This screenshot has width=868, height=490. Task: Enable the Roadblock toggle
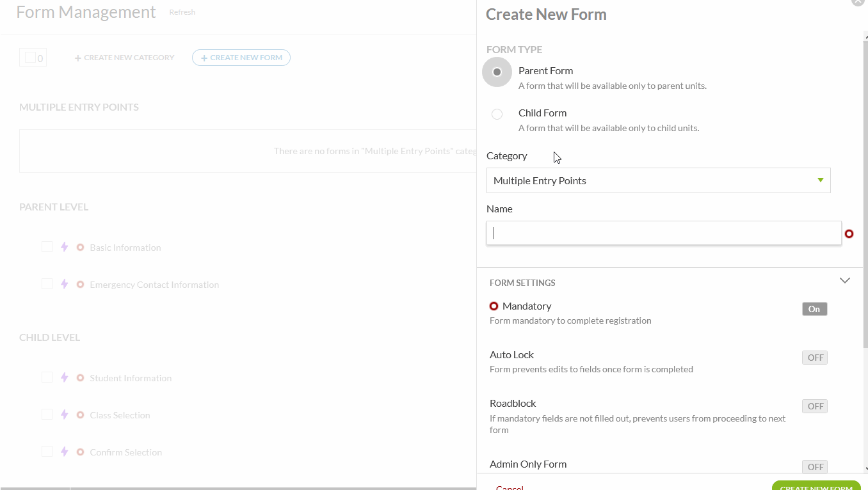(x=814, y=406)
